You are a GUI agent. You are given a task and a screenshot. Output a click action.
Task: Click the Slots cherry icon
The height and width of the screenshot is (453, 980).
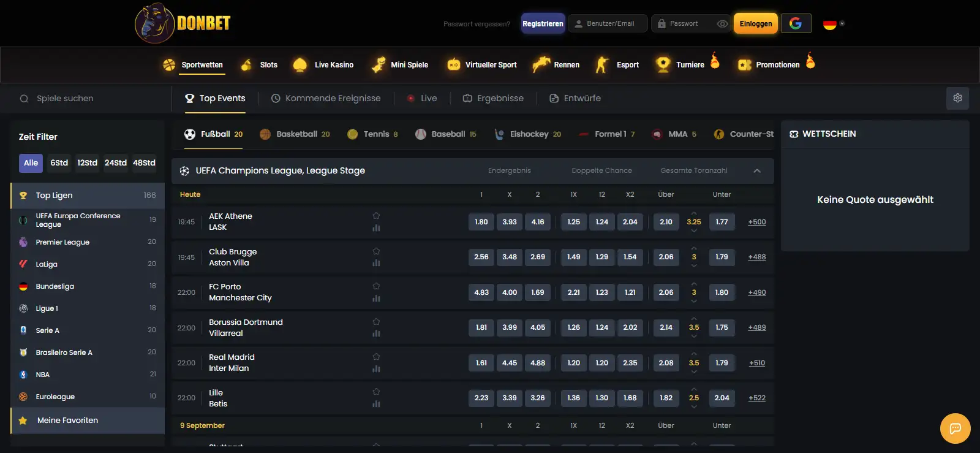point(246,64)
